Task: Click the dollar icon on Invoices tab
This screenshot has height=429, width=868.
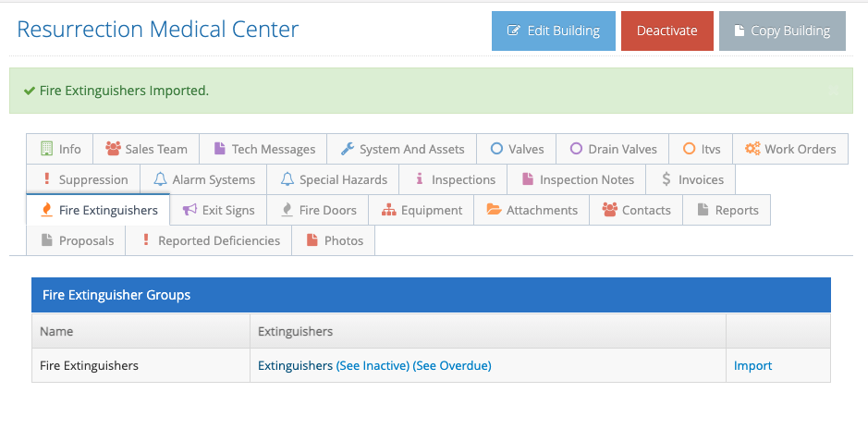Action: 666,178
